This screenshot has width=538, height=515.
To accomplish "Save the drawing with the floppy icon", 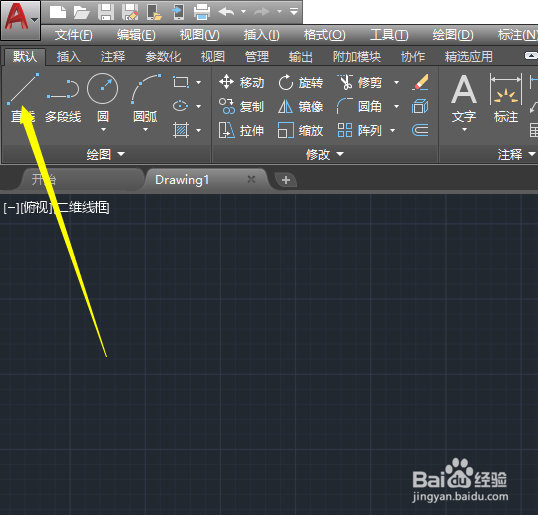I will (x=106, y=12).
